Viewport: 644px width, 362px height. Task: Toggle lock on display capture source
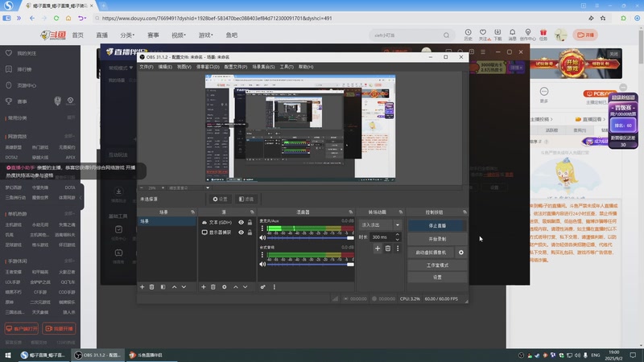(250, 232)
